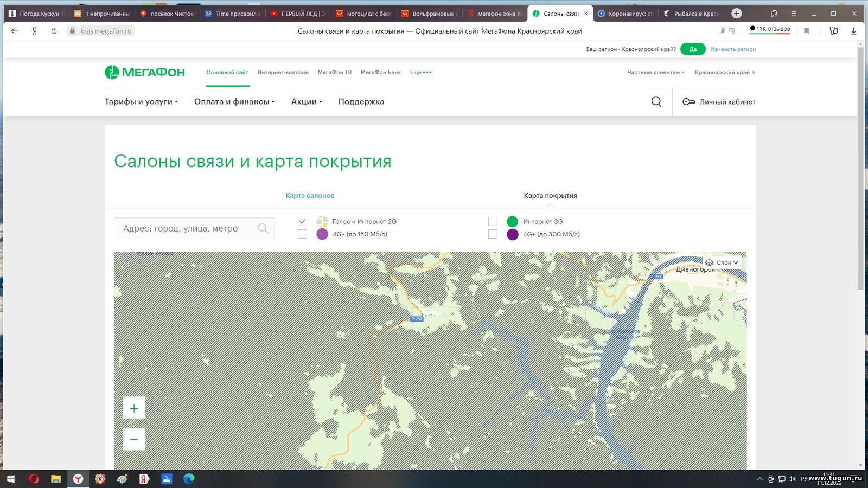Enable Интернет 3G checkbox
The image size is (868, 488).
pyautogui.click(x=493, y=221)
